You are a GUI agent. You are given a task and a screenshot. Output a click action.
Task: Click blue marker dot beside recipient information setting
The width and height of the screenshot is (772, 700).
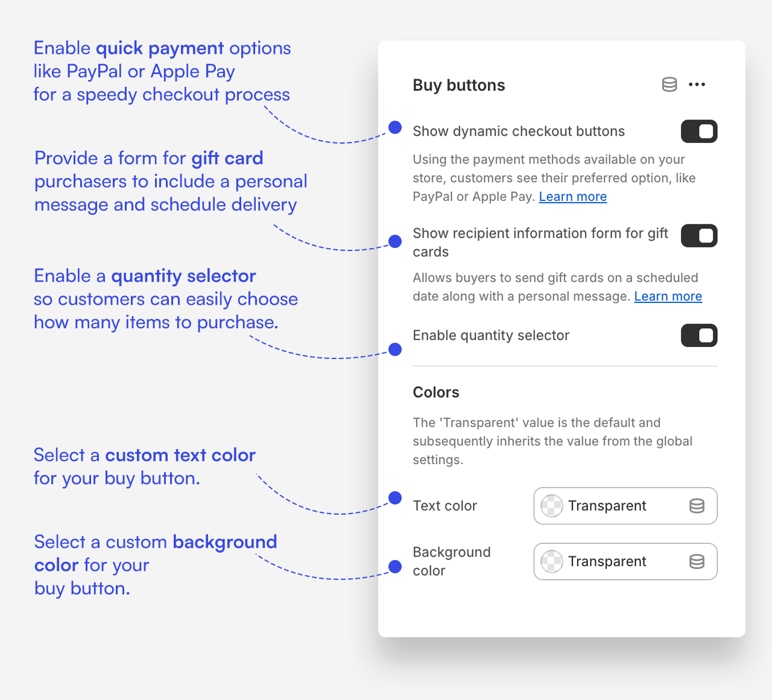click(395, 241)
